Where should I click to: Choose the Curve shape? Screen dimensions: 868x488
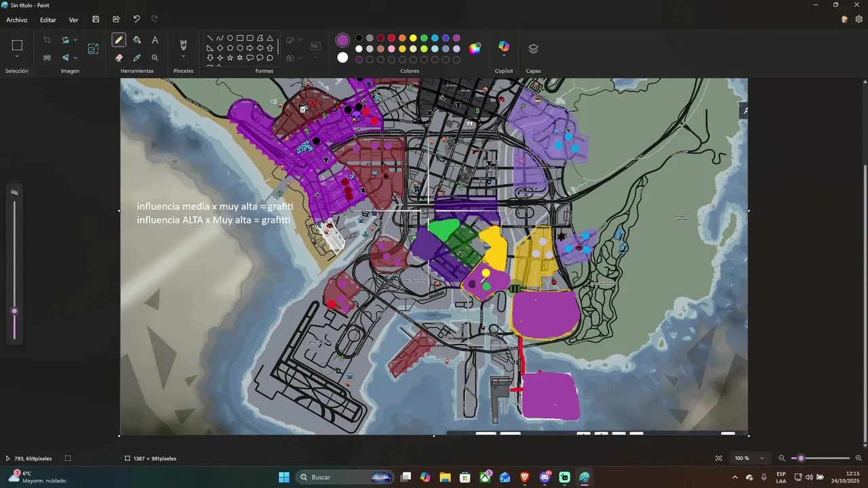(x=220, y=38)
